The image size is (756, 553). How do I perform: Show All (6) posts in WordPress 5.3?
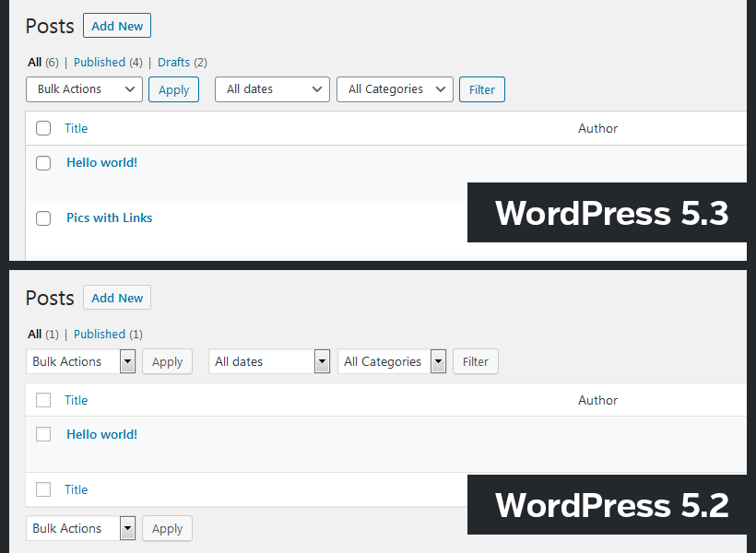pos(43,62)
